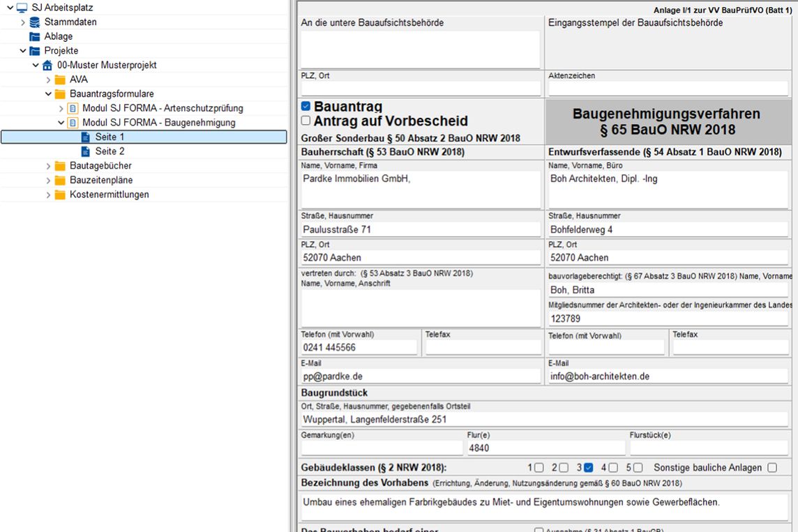Click the Bauherrschaft E-Mail field
The width and height of the screenshot is (798, 532).
421,377
